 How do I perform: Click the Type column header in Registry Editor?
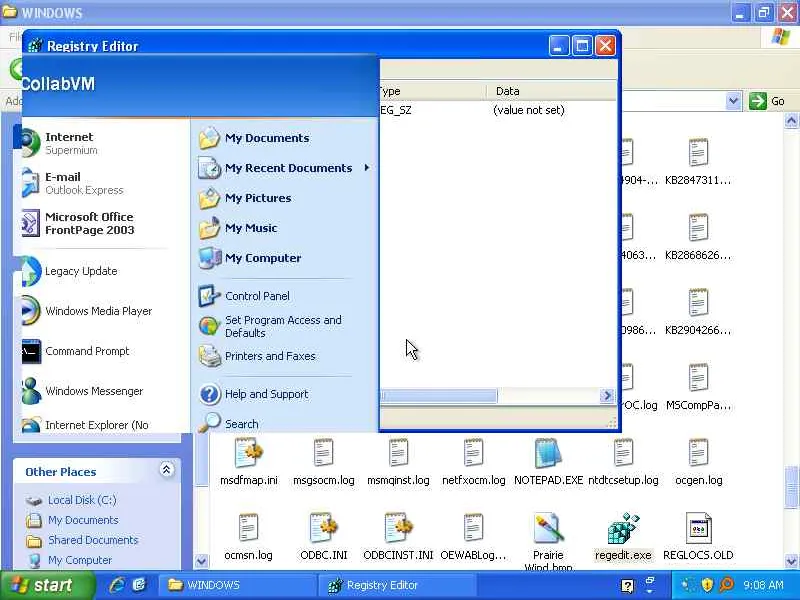433,91
